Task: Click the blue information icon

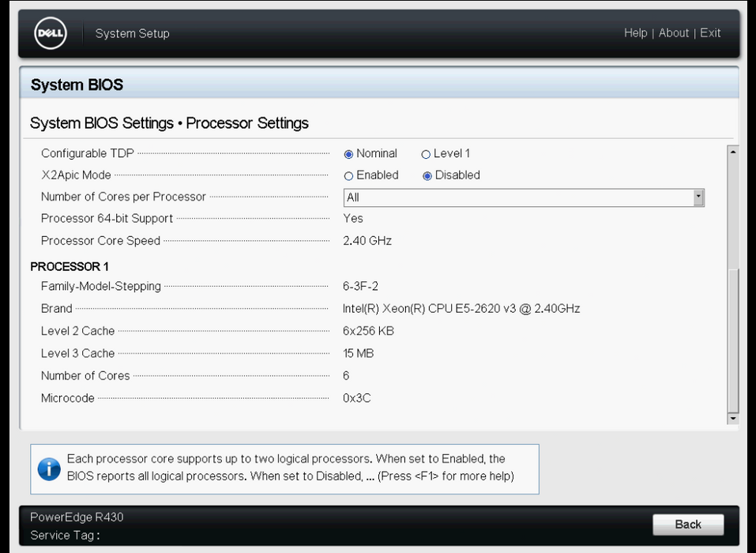Action: (49, 469)
